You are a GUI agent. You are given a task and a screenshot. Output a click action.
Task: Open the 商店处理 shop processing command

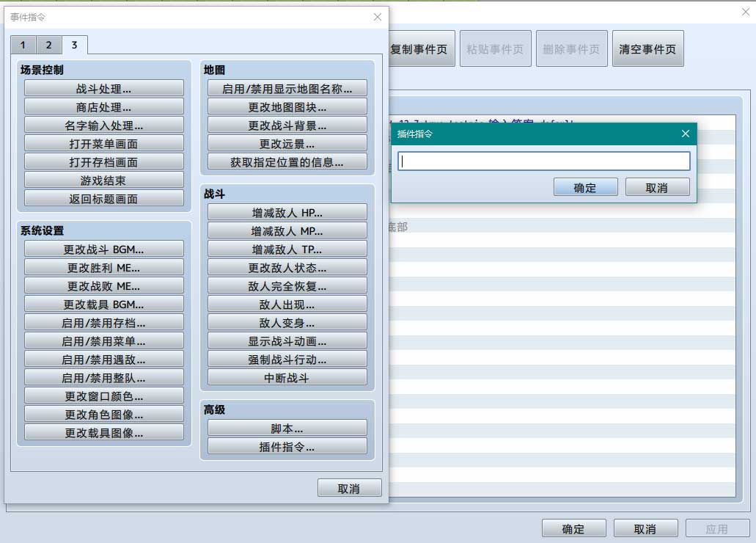(103, 106)
